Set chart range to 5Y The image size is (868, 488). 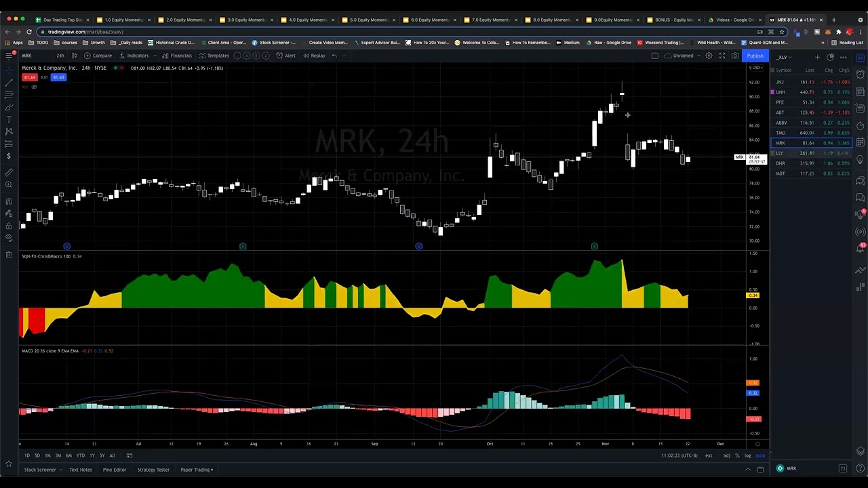[102, 455]
